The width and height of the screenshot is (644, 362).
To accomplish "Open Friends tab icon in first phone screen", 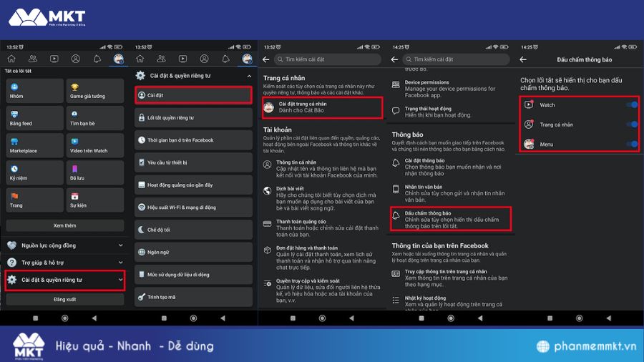I will [x=33, y=59].
